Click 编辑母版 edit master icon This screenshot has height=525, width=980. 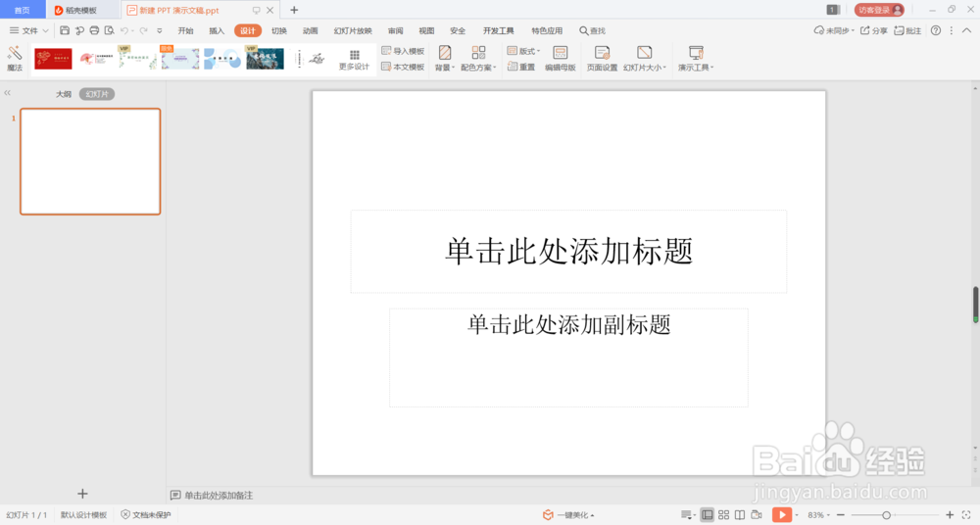click(x=560, y=59)
